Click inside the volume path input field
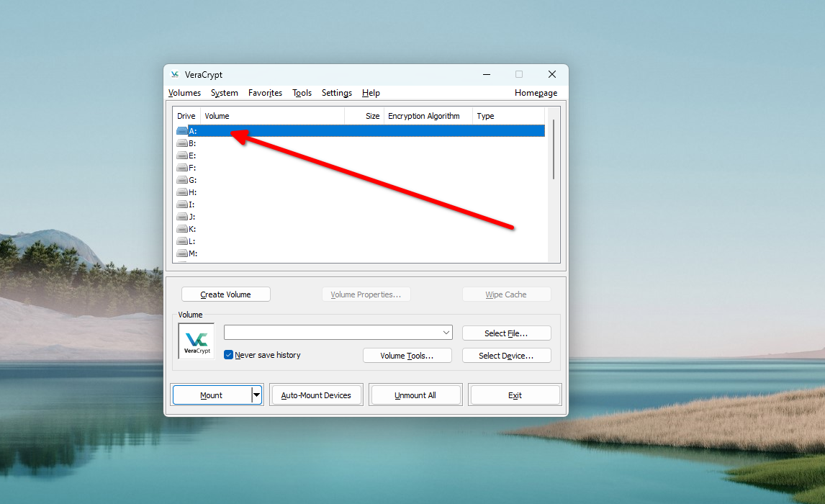Screen dimensions: 825x504 tap(333, 333)
